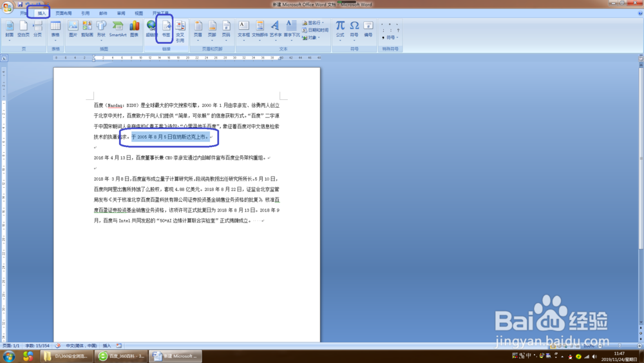Click the language 中文(简体, 中国)
The width and height of the screenshot is (644, 363).
coord(81,346)
